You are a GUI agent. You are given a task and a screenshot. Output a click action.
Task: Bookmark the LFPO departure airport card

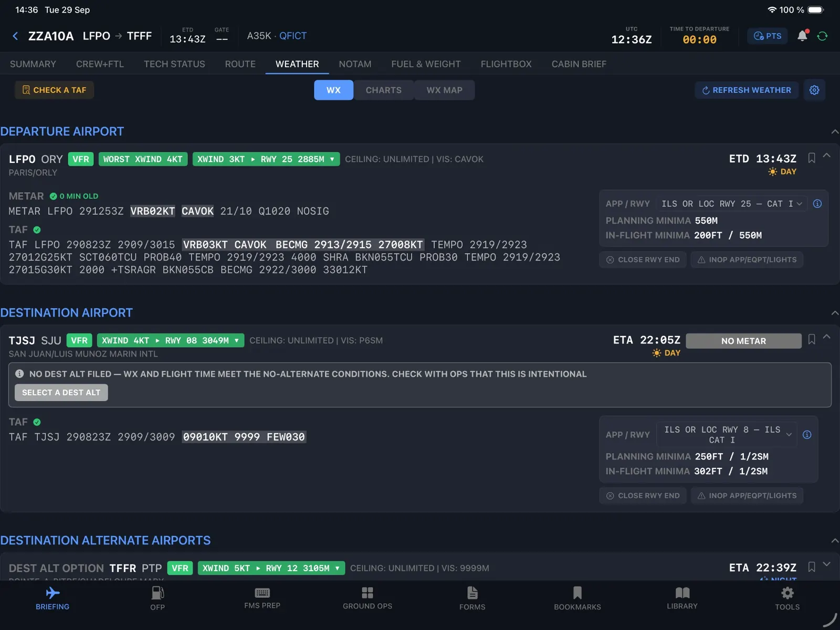812,158
